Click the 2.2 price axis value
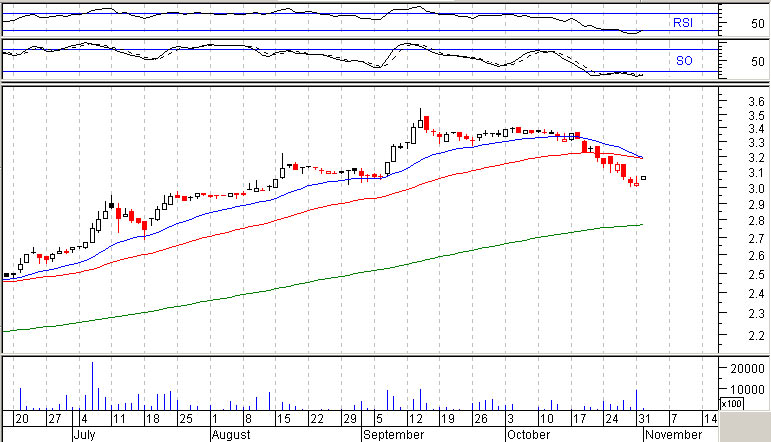This screenshot has width=771, height=442. [756, 336]
